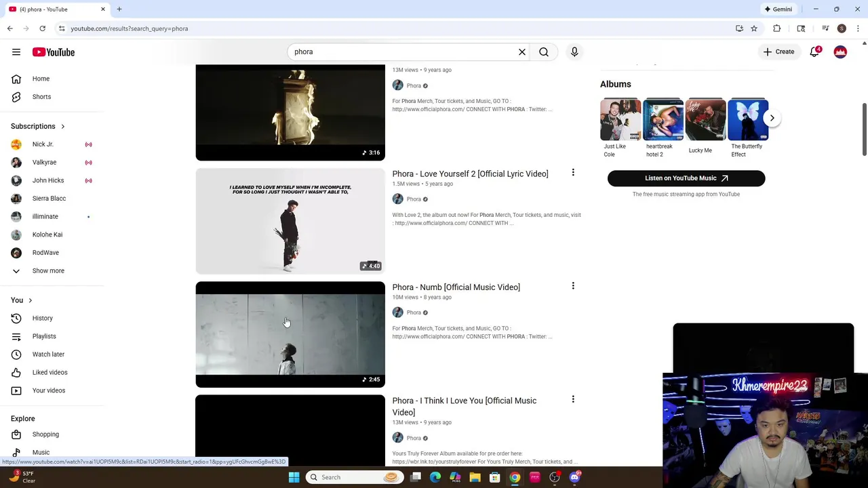Open File Explorer from the taskbar

point(475,477)
